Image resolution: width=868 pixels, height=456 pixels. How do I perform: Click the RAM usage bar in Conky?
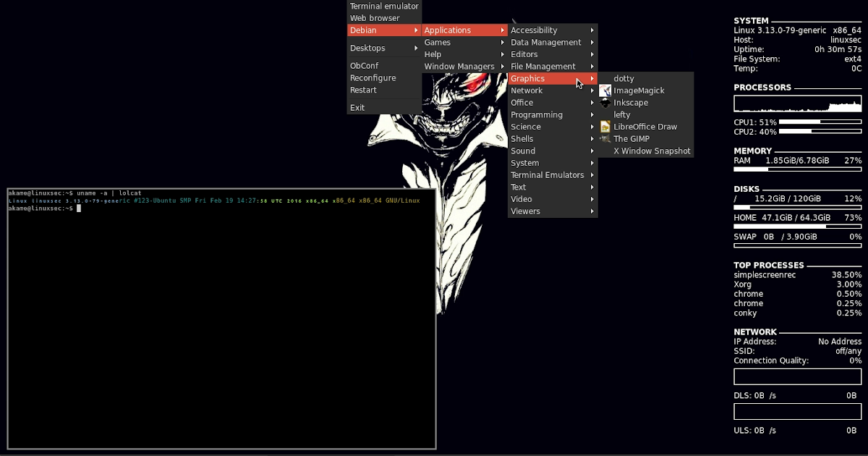(x=797, y=168)
